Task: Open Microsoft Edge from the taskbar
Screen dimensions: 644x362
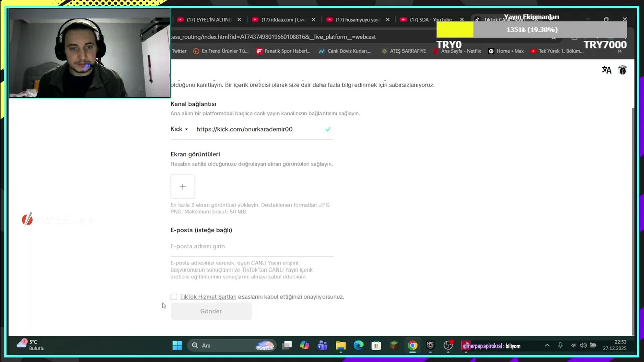Action: (x=358, y=345)
